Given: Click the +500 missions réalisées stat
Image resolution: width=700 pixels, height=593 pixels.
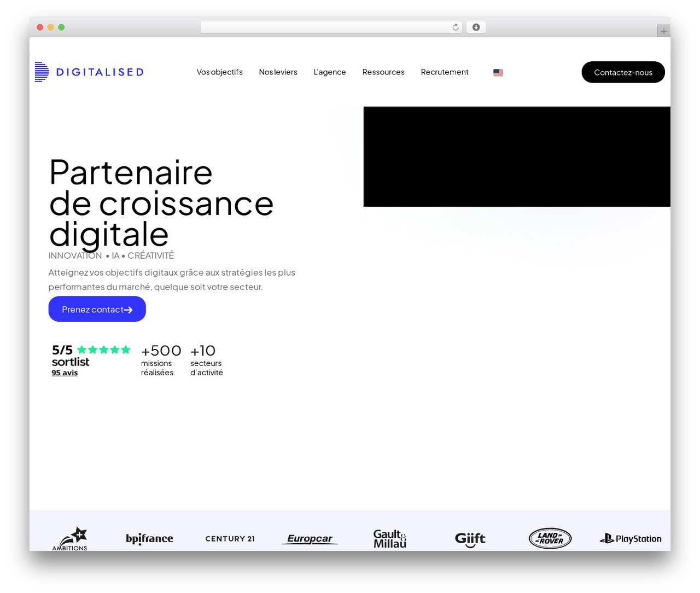Looking at the screenshot, I should click(x=161, y=360).
